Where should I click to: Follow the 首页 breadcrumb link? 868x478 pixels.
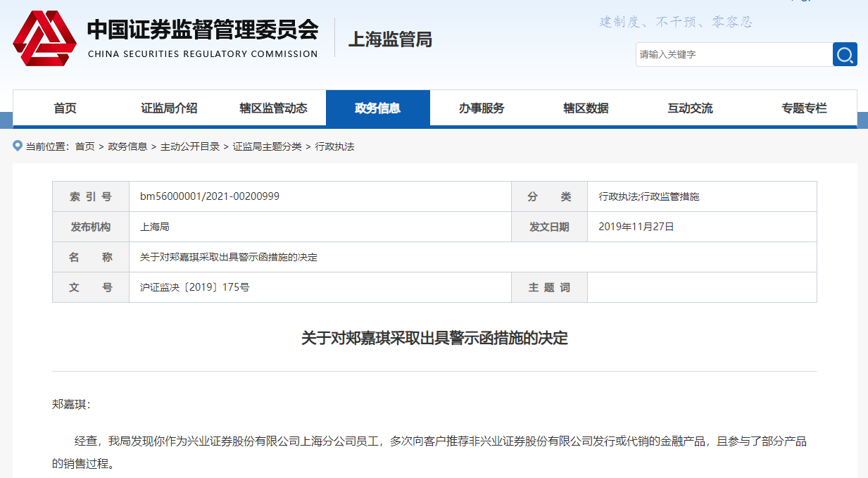coord(84,146)
